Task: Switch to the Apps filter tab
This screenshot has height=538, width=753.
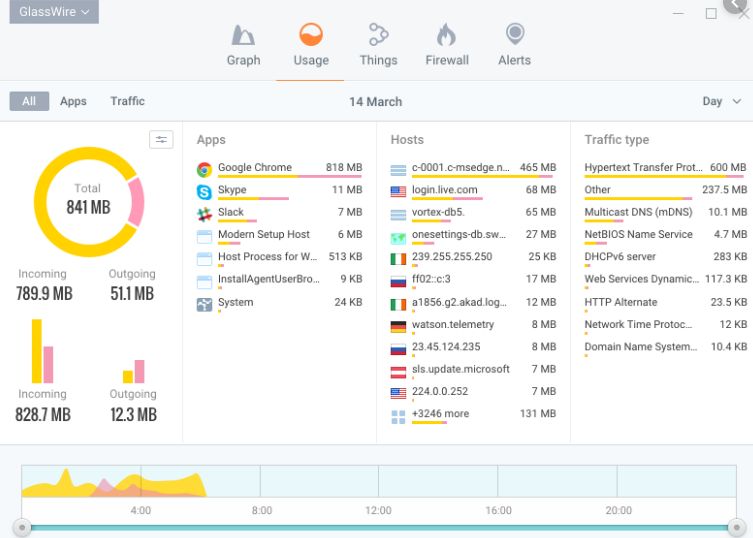Action: [x=73, y=101]
